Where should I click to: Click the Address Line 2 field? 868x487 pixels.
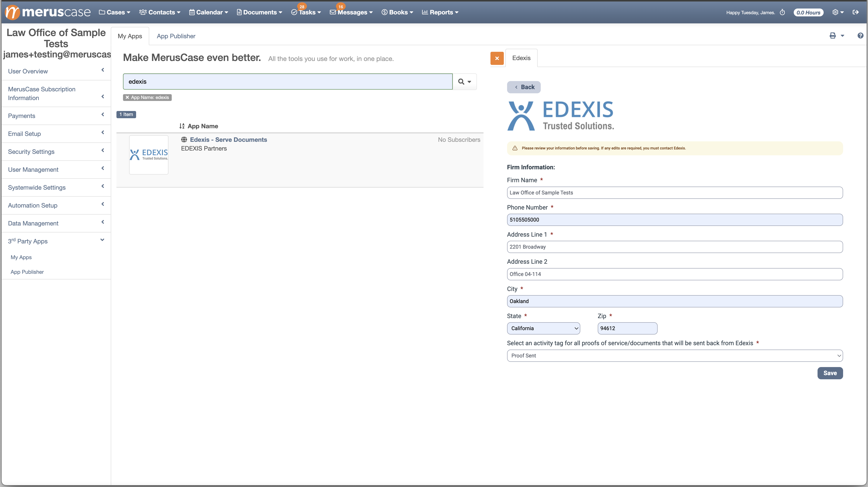coord(675,274)
